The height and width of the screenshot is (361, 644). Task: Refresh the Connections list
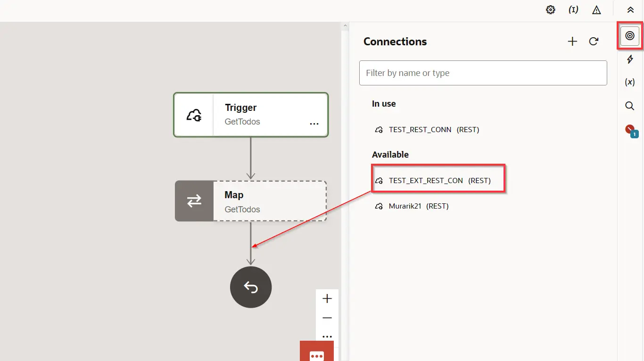(x=594, y=42)
